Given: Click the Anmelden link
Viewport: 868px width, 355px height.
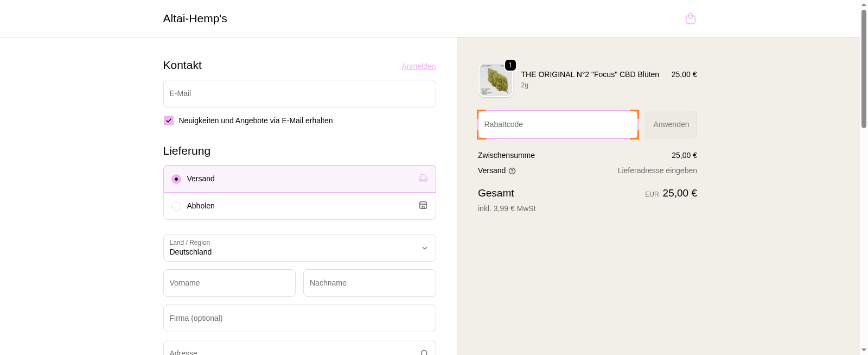Looking at the screenshot, I should point(418,66).
